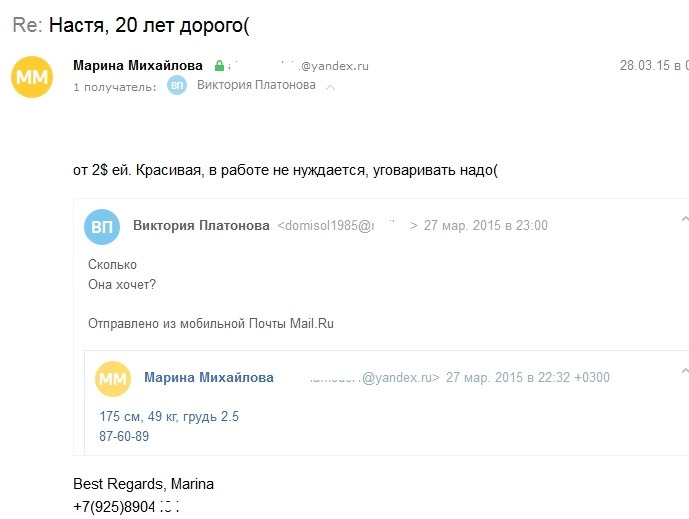Click the quoted date 27 мар. 2015 в 23:00
Image resolution: width=689 pixels, height=519 pixels.
click(x=486, y=225)
